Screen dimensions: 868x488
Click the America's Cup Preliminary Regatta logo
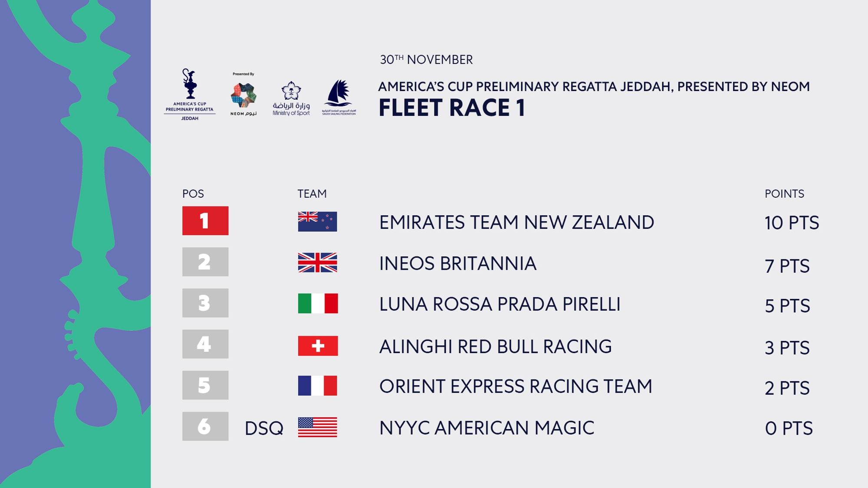click(x=190, y=94)
